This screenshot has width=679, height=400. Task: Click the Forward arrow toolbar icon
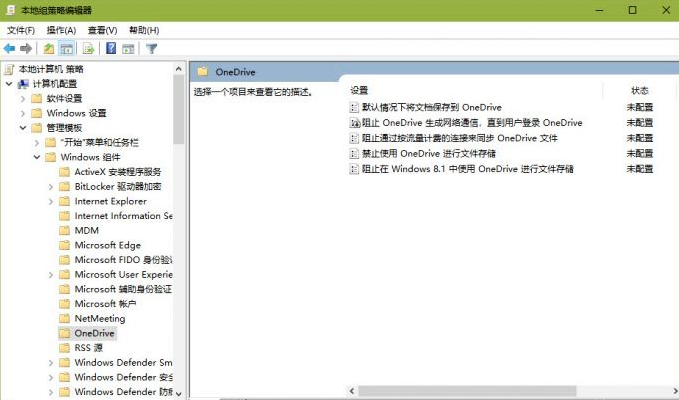click(26, 48)
